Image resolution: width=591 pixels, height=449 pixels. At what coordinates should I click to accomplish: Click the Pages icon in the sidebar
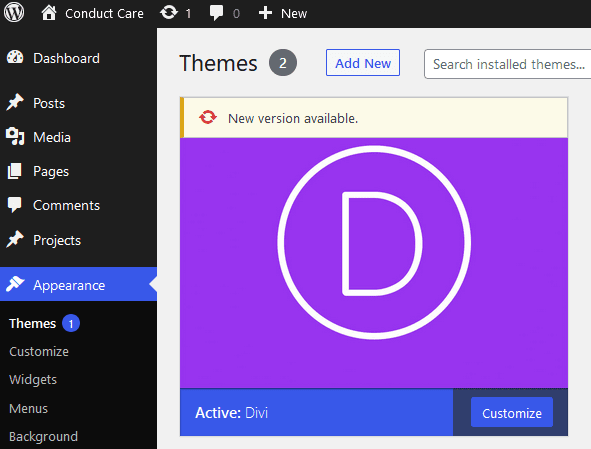pos(15,171)
